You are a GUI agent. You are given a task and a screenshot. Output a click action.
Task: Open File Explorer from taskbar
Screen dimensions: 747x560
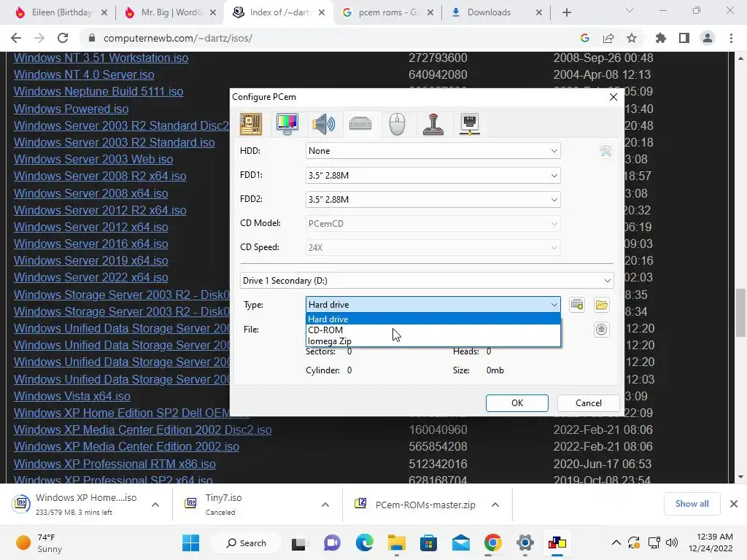396,542
